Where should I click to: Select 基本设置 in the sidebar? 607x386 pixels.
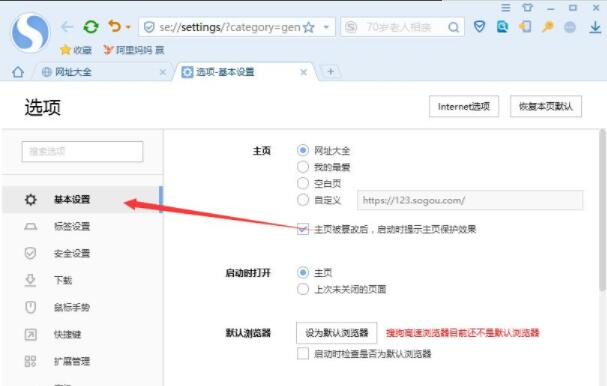tap(82, 199)
